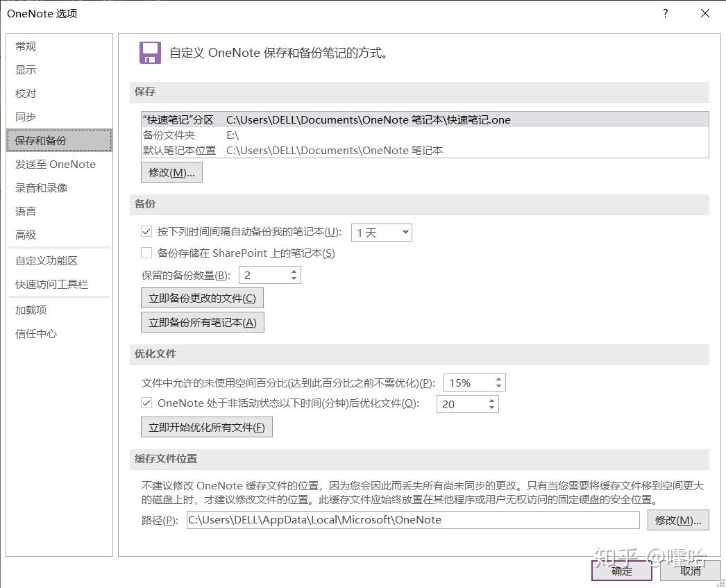
Task: Open the 录音和录像 category
Action: tap(41, 188)
